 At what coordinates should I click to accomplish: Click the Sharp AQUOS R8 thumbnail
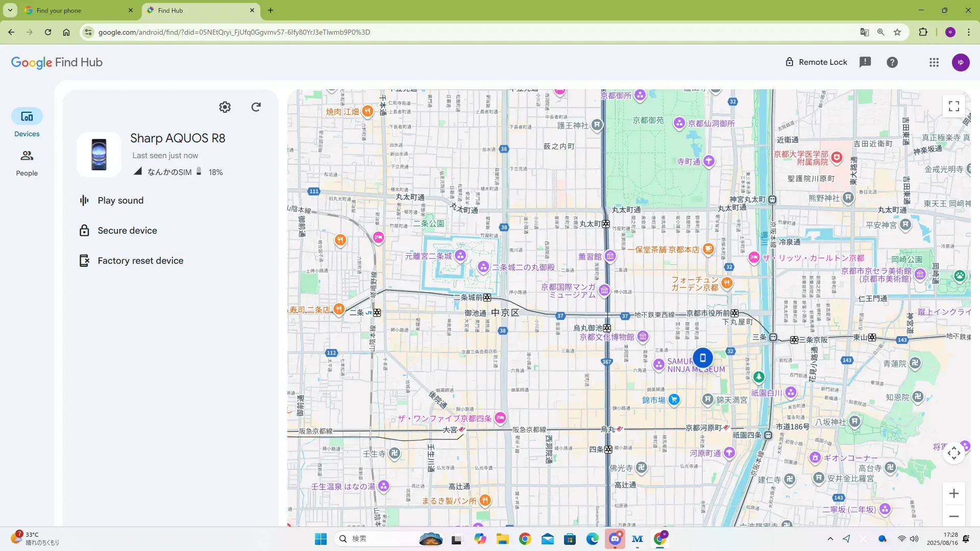coord(99,155)
